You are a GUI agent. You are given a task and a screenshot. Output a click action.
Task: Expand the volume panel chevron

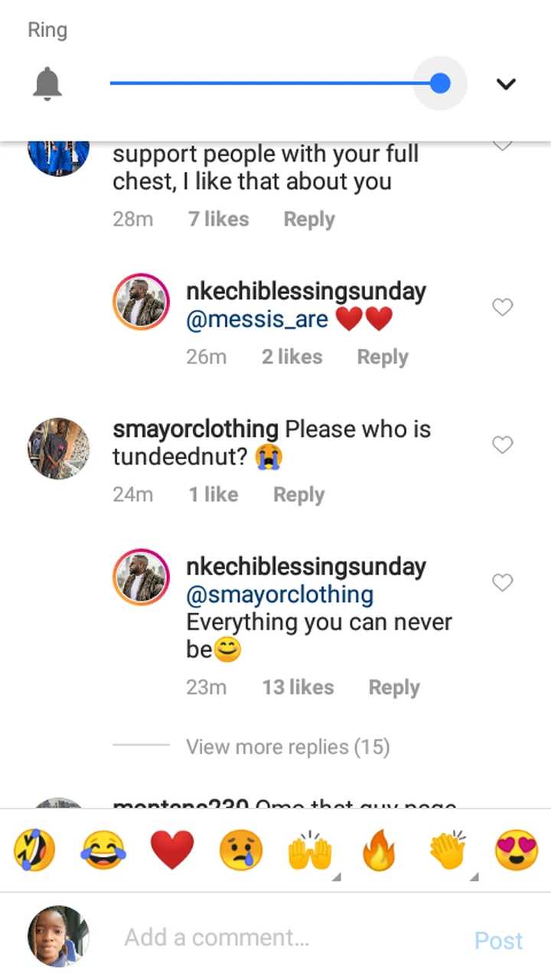[x=506, y=84]
